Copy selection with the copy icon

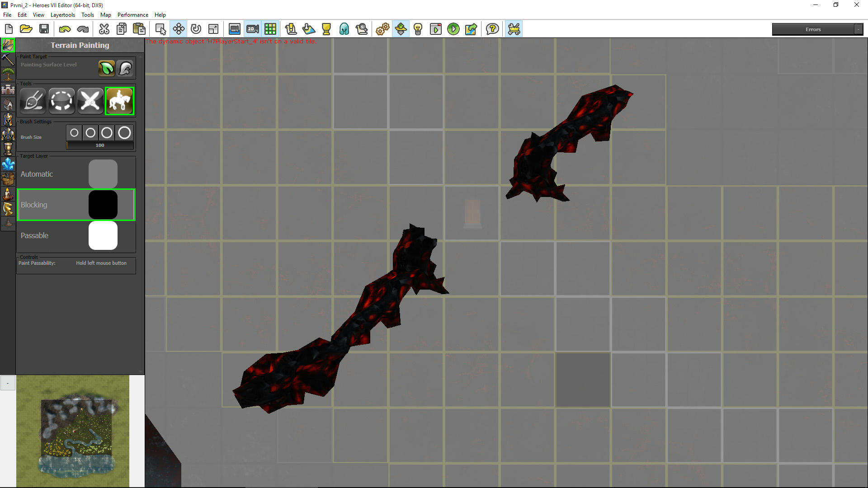coord(122,29)
